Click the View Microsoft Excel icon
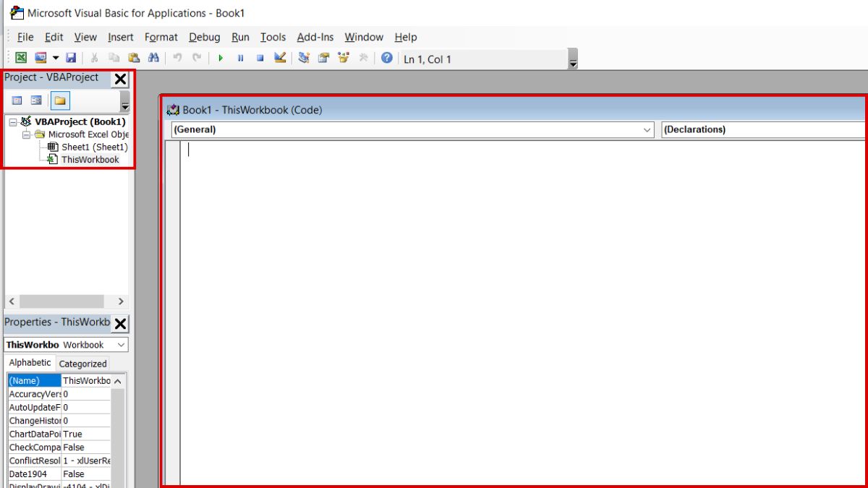 pyautogui.click(x=21, y=59)
